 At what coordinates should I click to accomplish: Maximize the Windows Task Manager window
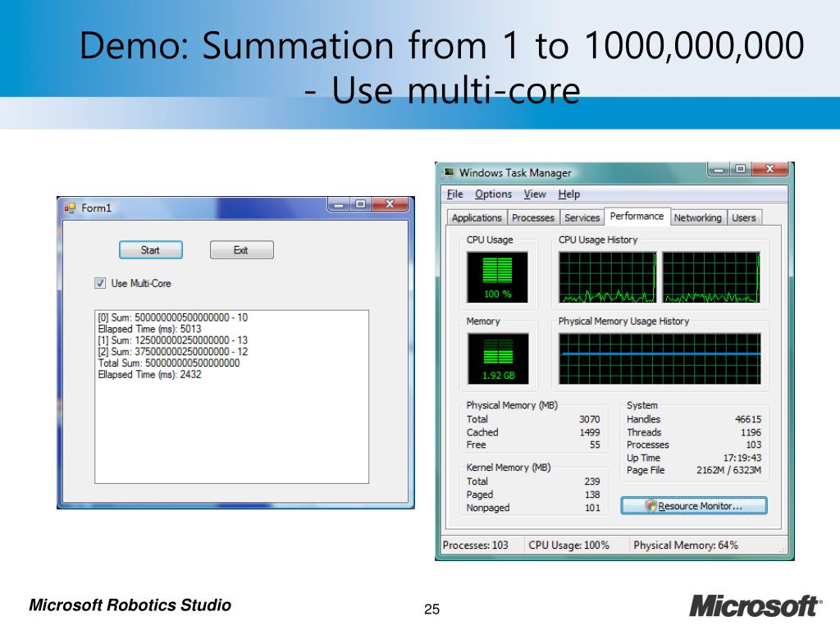tap(740, 169)
